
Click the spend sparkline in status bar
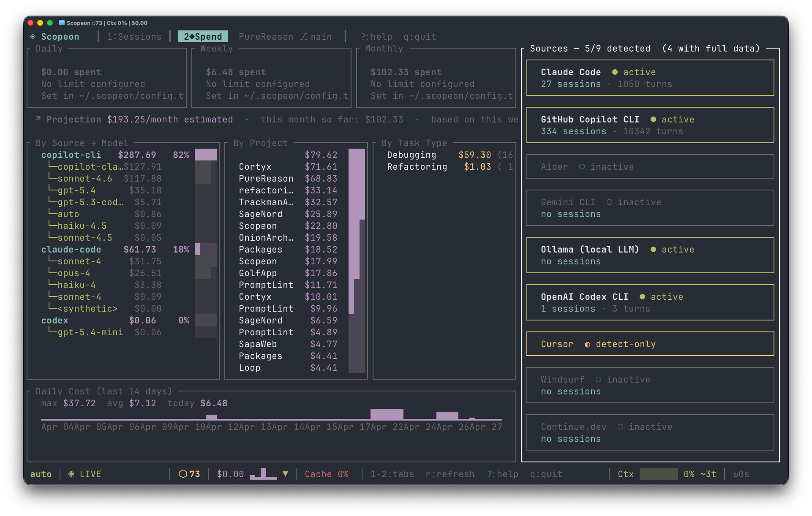(x=263, y=474)
